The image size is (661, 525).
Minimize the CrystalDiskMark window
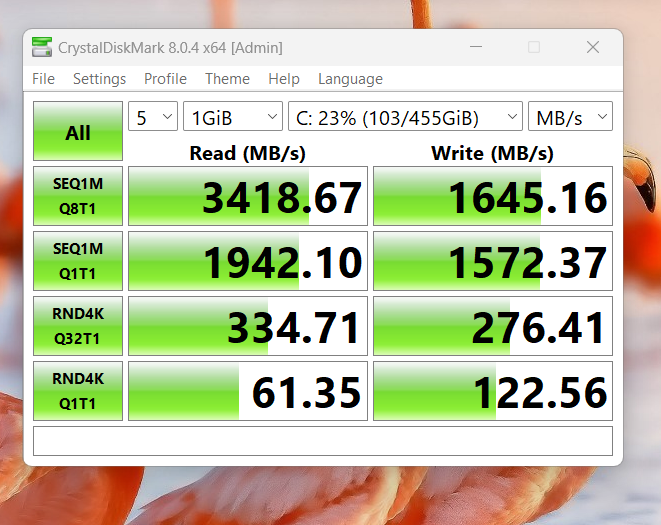(x=476, y=47)
